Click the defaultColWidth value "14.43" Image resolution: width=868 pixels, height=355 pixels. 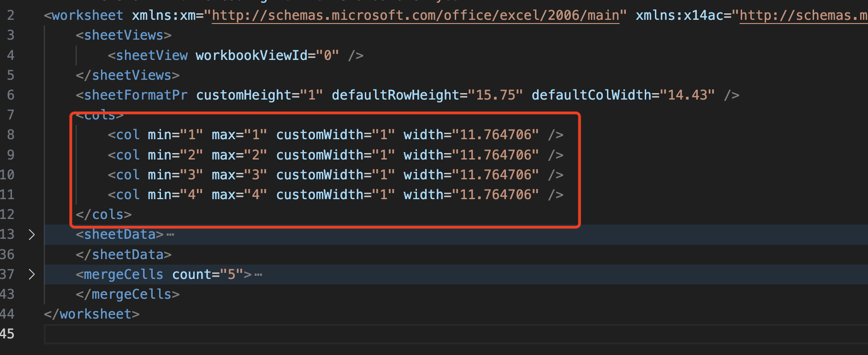click(687, 95)
